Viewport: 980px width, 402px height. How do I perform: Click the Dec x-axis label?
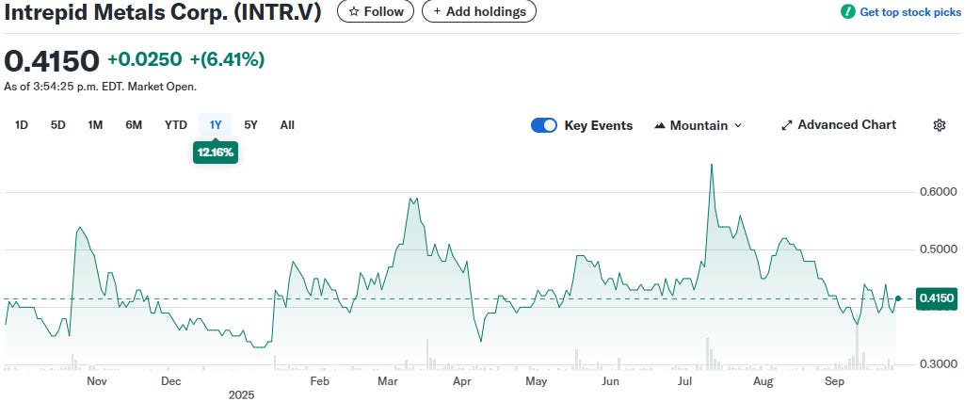pyautogui.click(x=170, y=381)
